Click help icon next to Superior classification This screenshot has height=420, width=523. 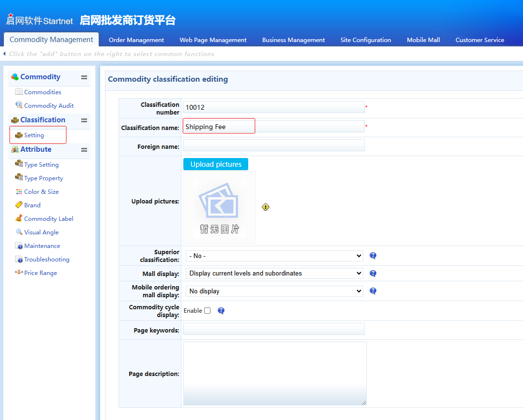pos(373,256)
